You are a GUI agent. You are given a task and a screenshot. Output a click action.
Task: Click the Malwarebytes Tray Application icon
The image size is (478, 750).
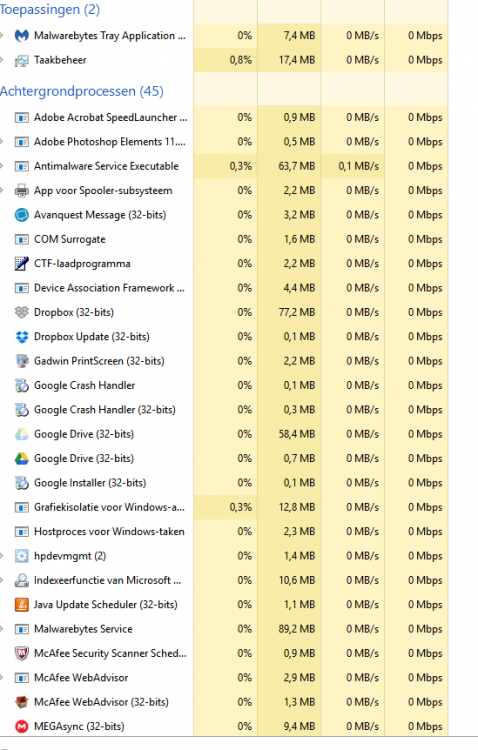[22, 36]
